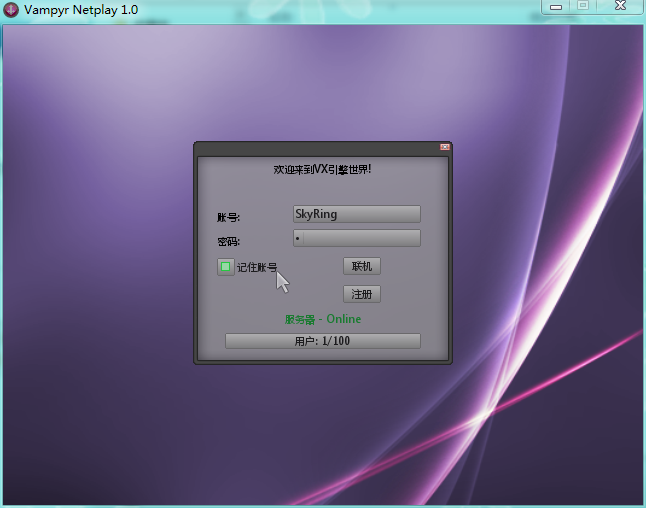Screen dimensions: 646x508
Task: Close the Vampyr Netplay 1.0 window
Action: tap(620, 6)
